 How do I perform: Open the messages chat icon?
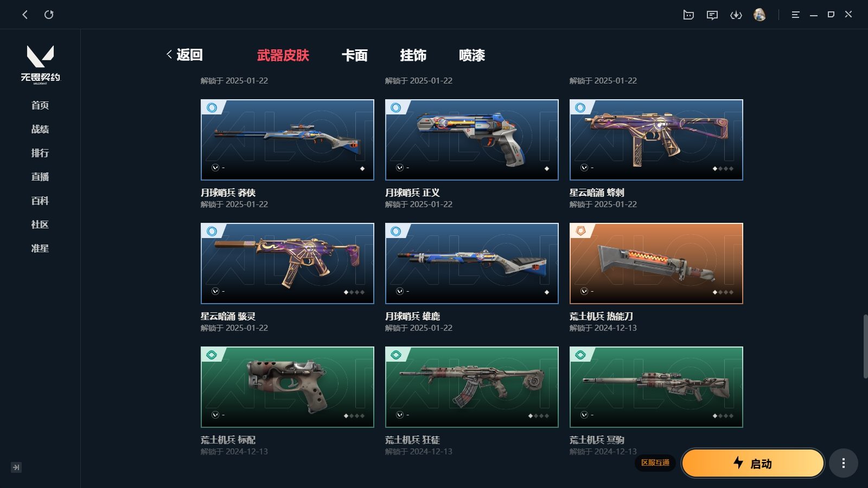point(712,15)
